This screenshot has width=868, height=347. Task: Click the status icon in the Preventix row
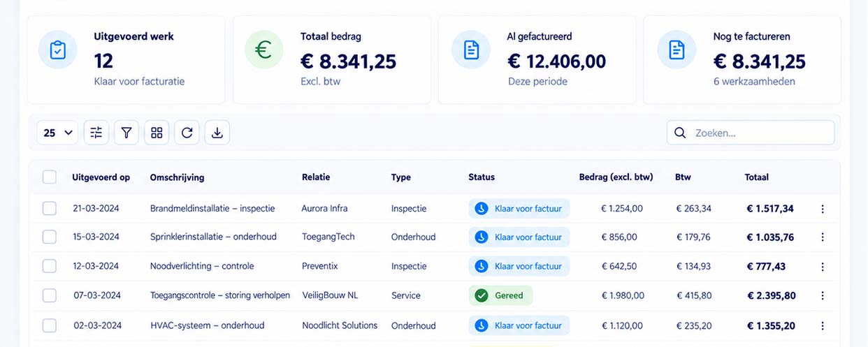(482, 266)
